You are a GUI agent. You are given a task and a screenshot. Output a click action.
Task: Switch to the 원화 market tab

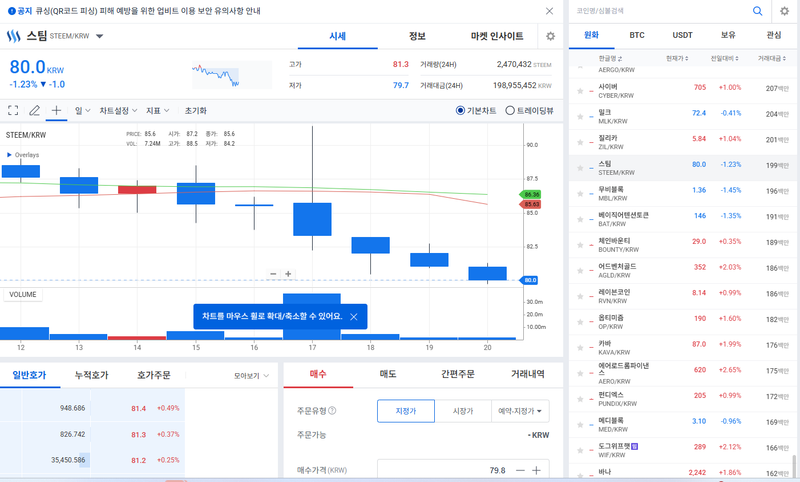pos(591,35)
